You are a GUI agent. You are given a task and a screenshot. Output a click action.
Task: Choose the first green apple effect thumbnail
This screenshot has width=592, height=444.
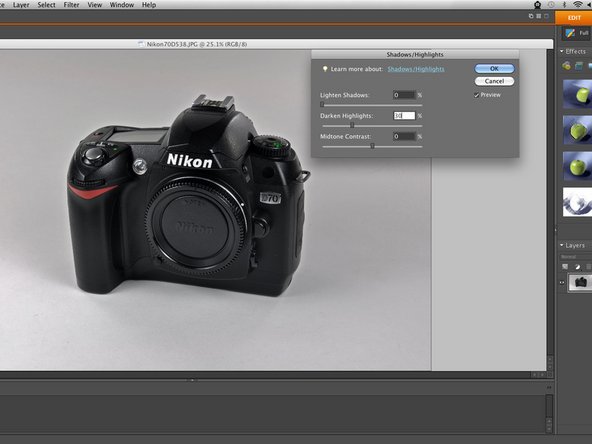pos(577,94)
